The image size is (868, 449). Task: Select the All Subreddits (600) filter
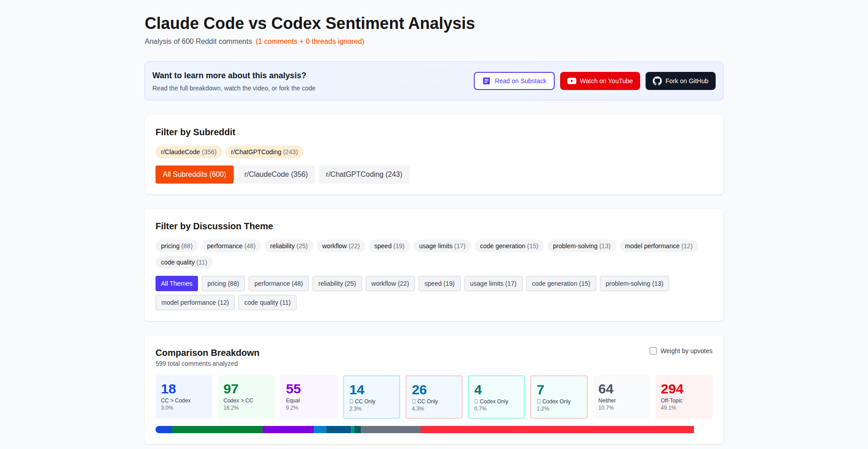194,175
